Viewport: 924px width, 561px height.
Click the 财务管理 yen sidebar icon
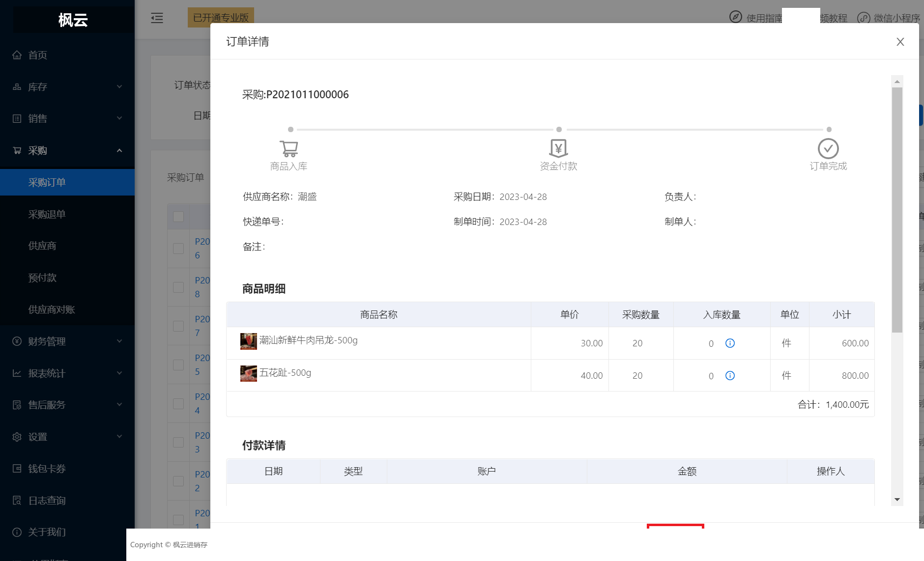[17, 341]
